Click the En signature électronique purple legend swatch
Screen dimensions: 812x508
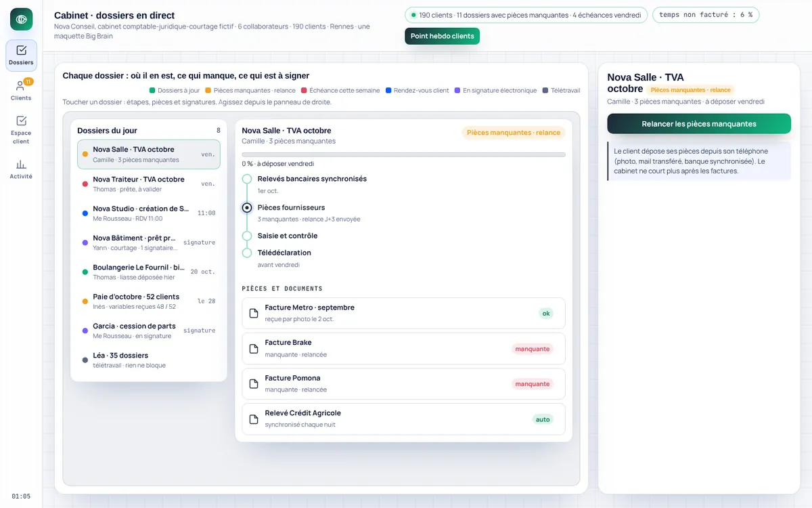pyautogui.click(x=457, y=90)
